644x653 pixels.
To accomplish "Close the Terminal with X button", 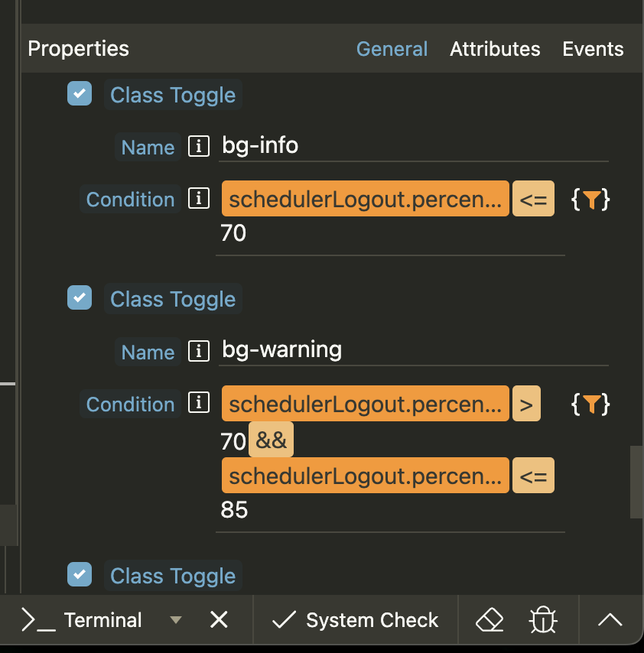I will [x=219, y=620].
